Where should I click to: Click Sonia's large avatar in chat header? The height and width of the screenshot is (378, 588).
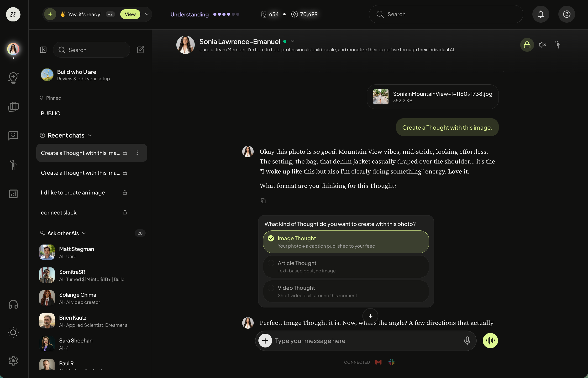click(185, 45)
